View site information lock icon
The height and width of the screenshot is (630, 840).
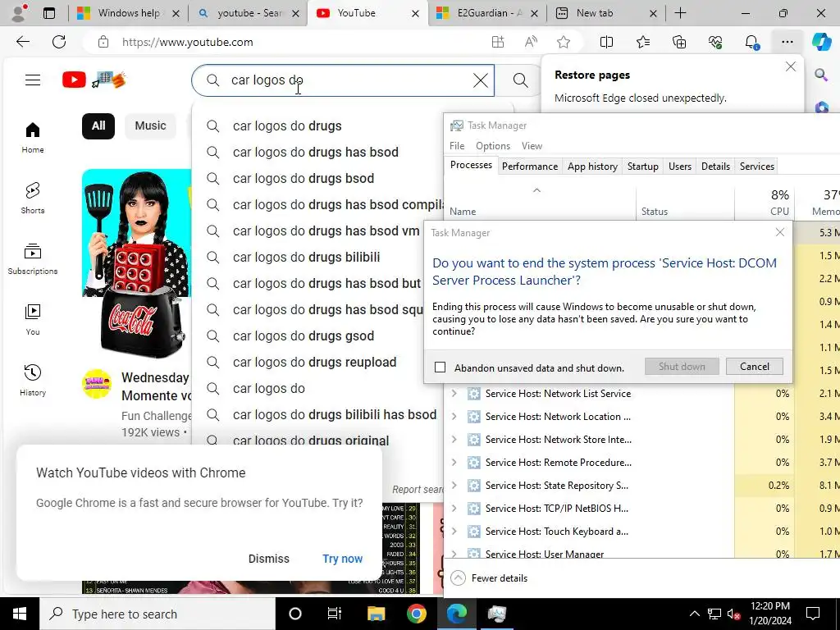(103, 42)
